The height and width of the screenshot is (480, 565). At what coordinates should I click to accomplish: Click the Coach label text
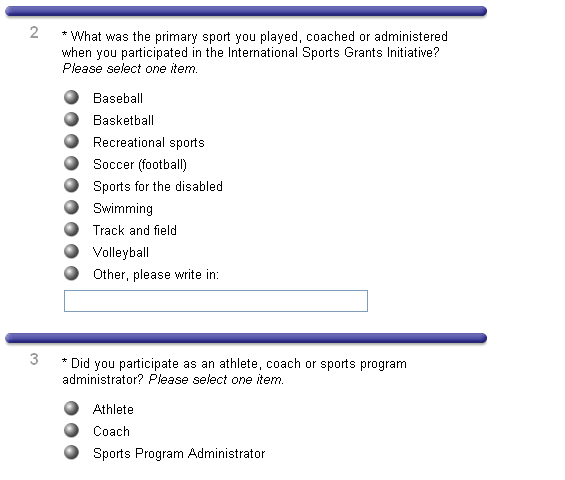pyautogui.click(x=111, y=431)
